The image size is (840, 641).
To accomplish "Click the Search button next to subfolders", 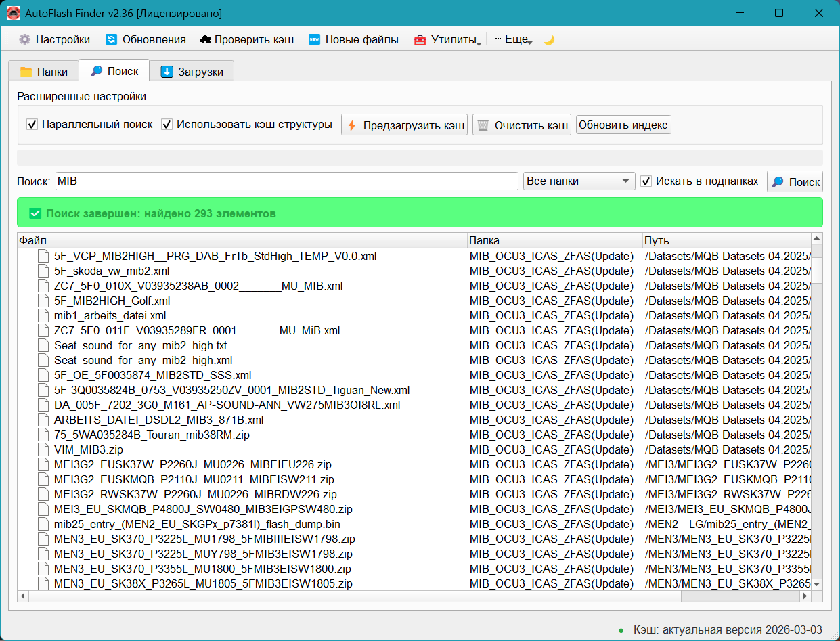I will coord(795,181).
